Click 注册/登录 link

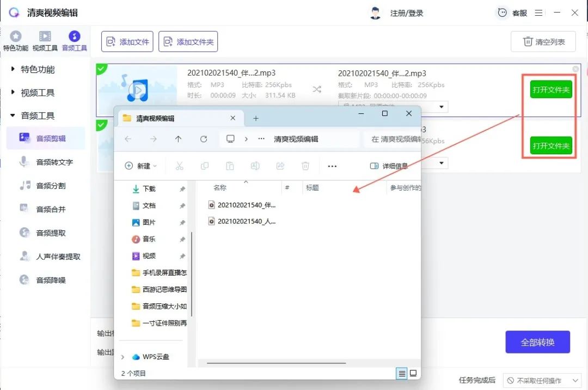point(407,13)
